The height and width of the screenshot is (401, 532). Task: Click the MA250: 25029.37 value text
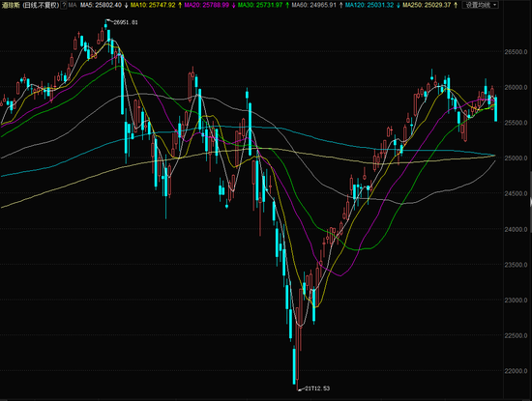427,5
